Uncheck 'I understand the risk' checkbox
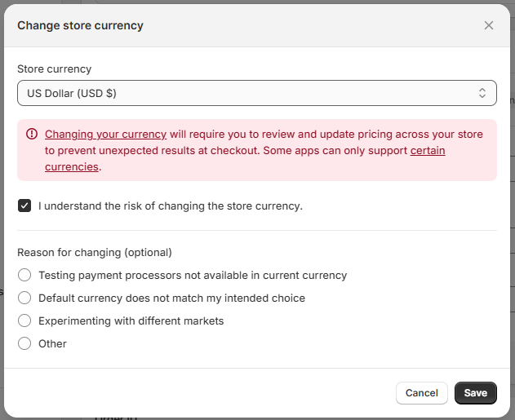 (x=24, y=206)
